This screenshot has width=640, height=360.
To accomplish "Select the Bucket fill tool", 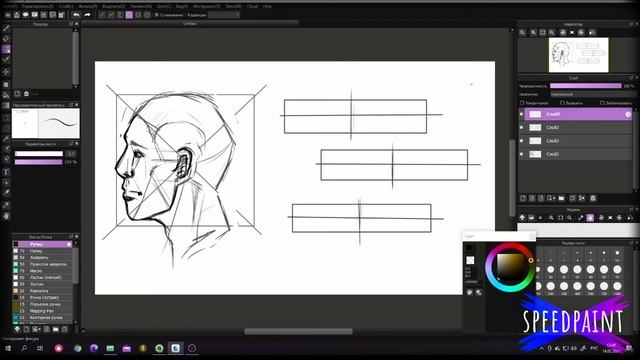I will pyautogui.click(x=6, y=95).
